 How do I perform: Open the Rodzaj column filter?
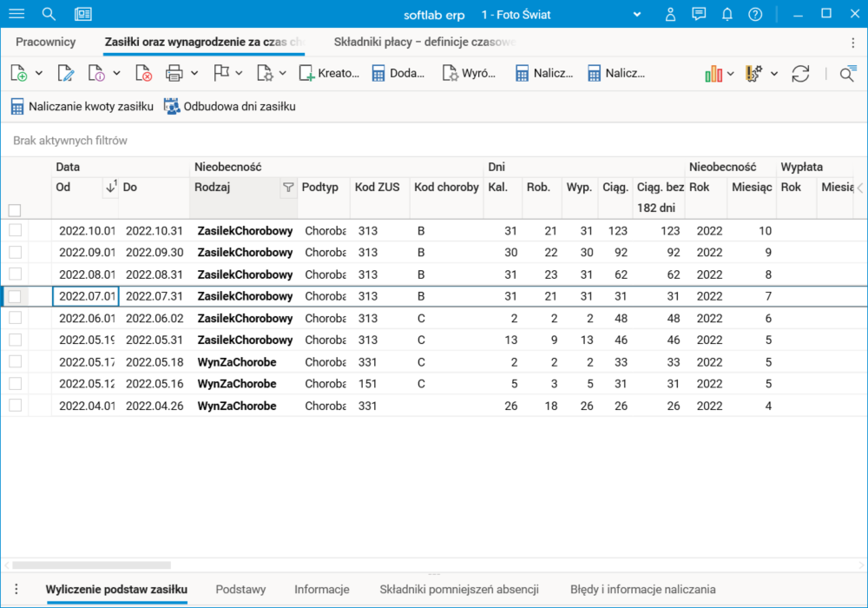point(288,188)
